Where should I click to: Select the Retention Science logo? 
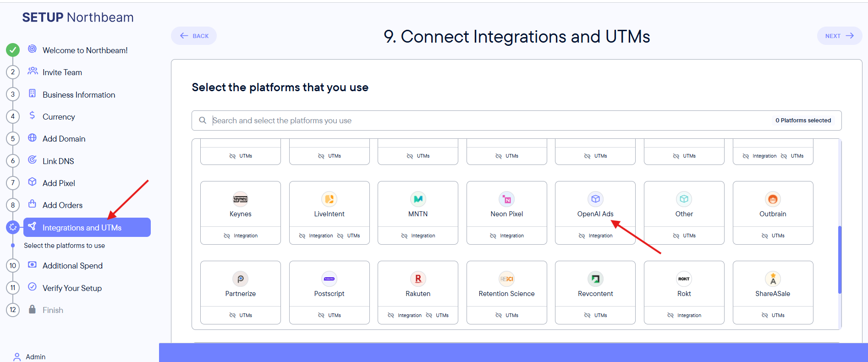point(507,279)
